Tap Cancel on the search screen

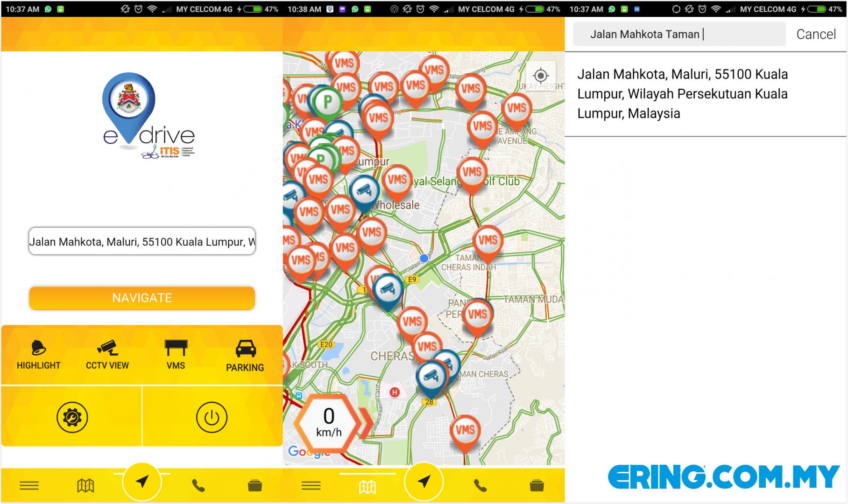pos(816,34)
